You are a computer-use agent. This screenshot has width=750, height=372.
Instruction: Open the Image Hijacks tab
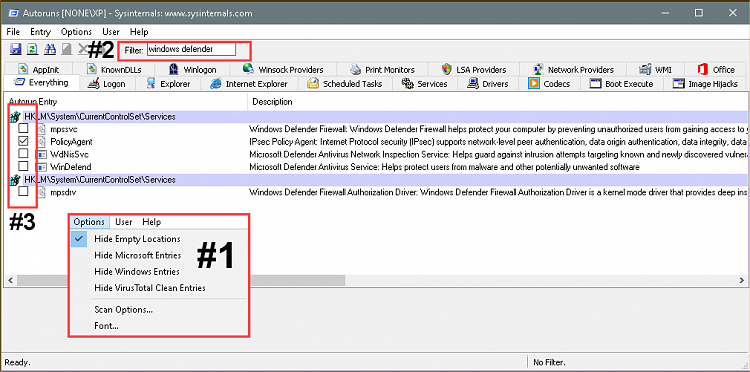(x=706, y=84)
